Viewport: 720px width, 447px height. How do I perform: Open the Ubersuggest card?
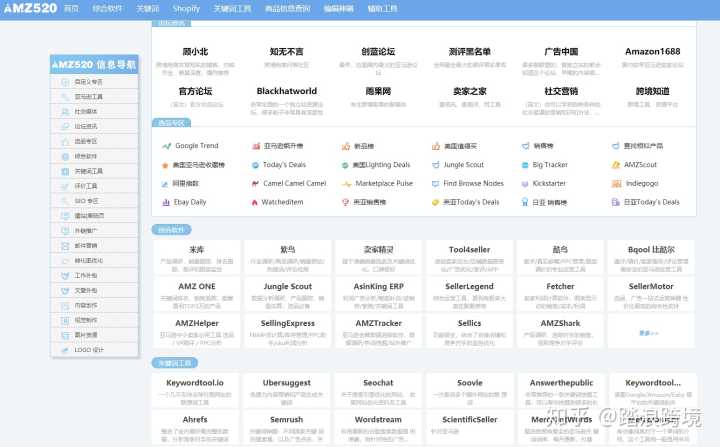(287, 390)
